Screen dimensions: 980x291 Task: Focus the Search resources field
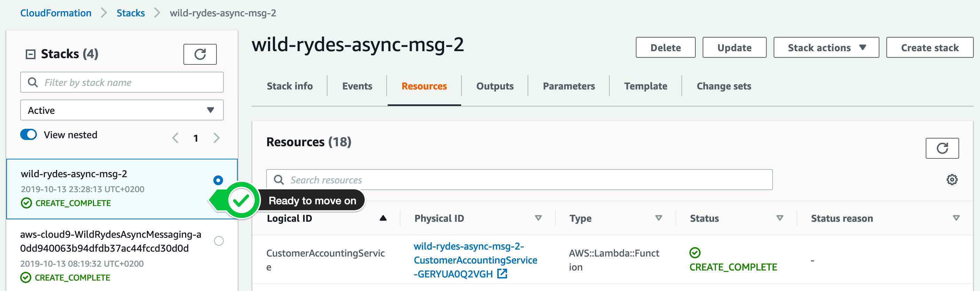[519, 180]
